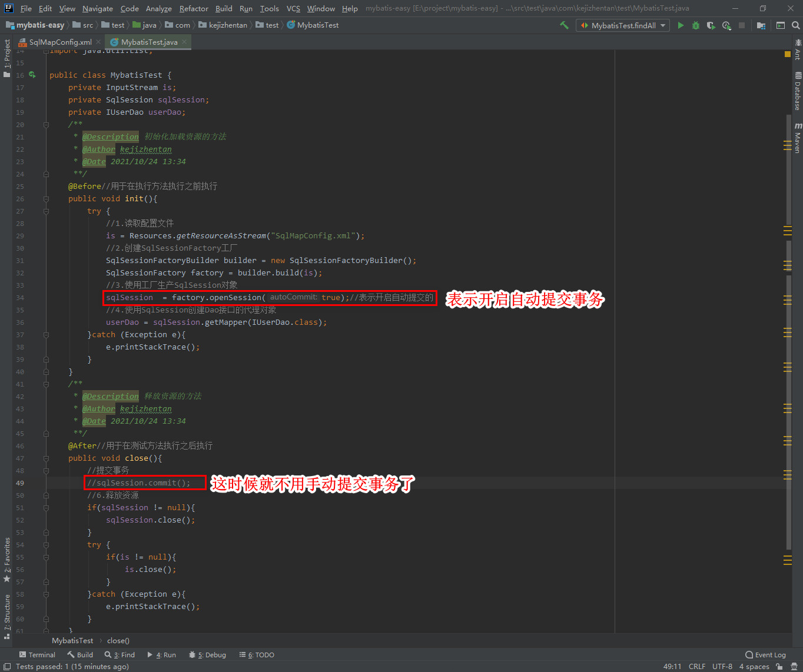The width and height of the screenshot is (803, 672).
Task: Close the MybatisTest.java tab
Action: 184,42
